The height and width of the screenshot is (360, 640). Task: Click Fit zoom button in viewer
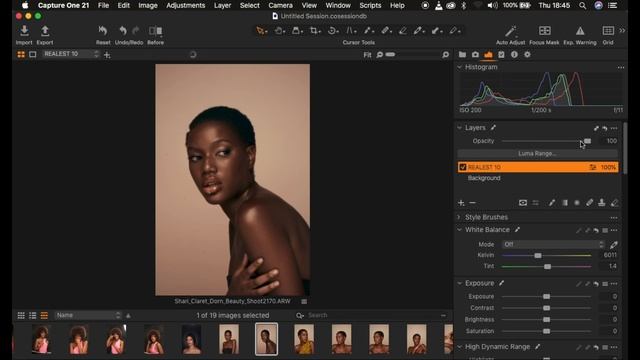coord(367,55)
